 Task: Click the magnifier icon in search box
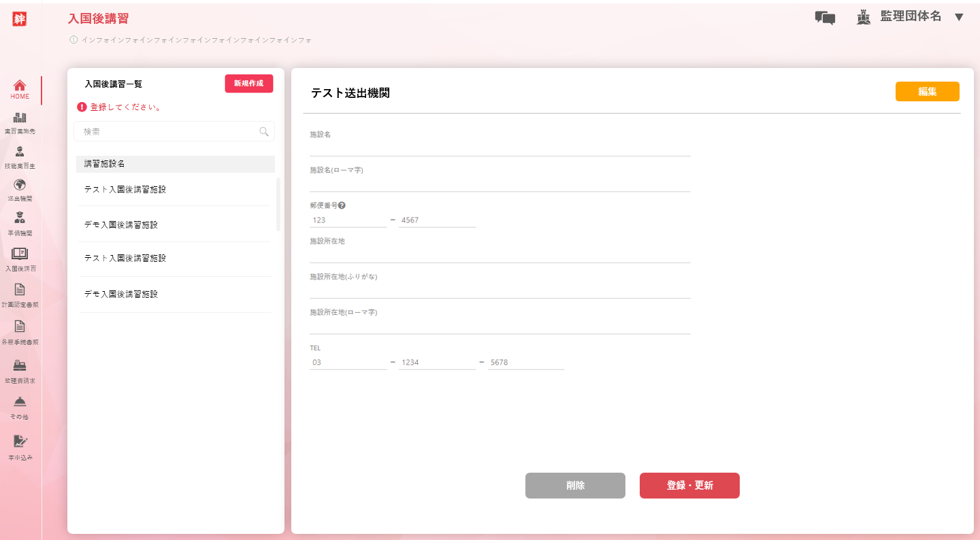pyautogui.click(x=264, y=132)
